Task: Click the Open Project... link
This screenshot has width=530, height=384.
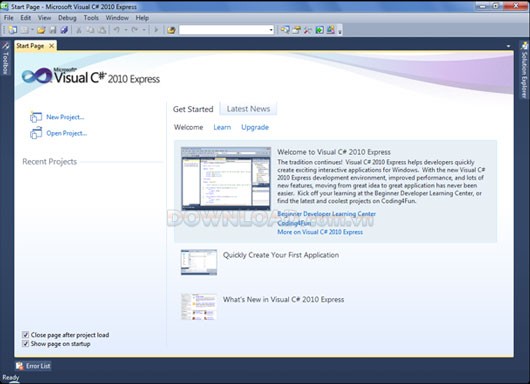Action: click(67, 133)
